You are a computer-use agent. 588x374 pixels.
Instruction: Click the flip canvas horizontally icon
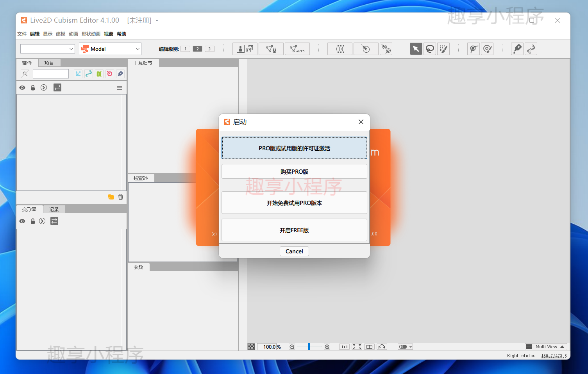382,347
